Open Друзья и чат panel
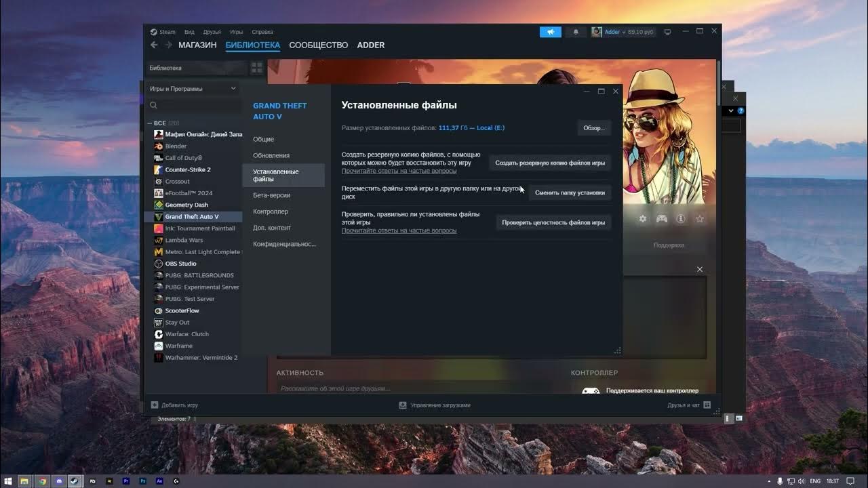868x488 pixels. pos(689,405)
